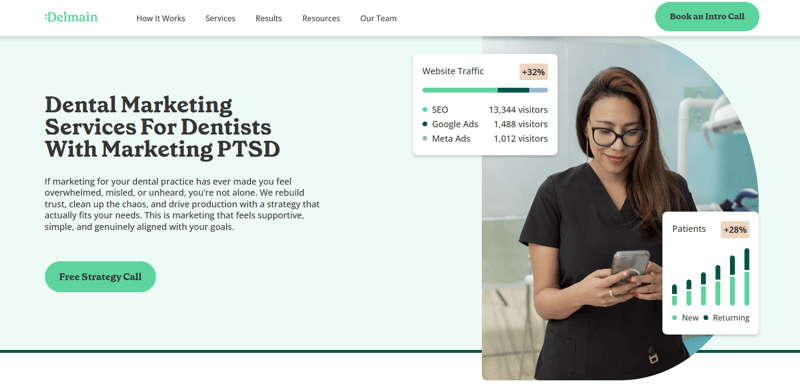Click the 1,488 visitors value

coord(520,124)
